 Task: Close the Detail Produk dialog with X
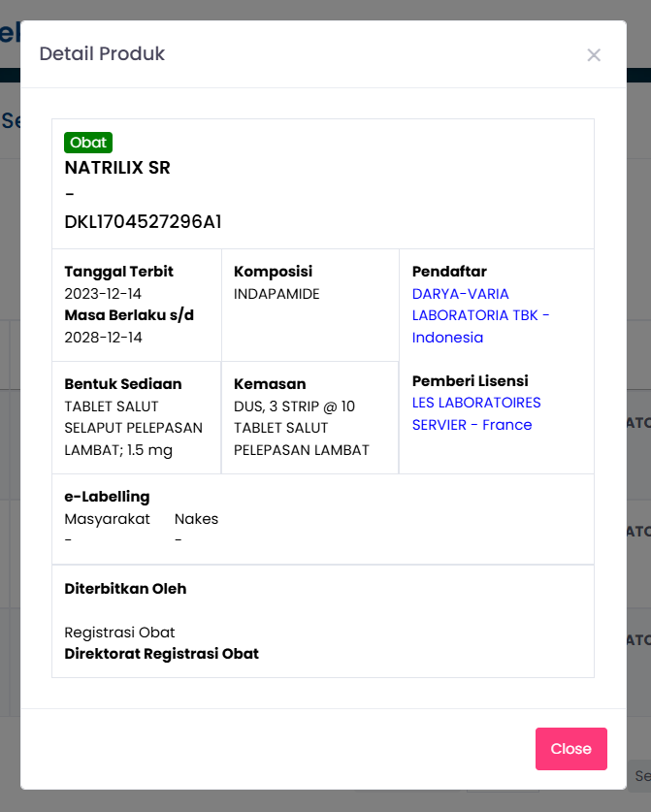pos(594,55)
